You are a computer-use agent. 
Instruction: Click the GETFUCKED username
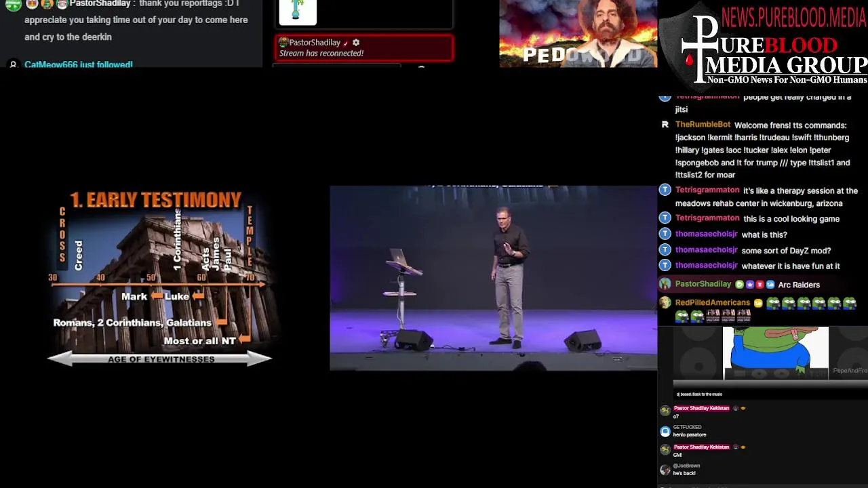pos(687,427)
